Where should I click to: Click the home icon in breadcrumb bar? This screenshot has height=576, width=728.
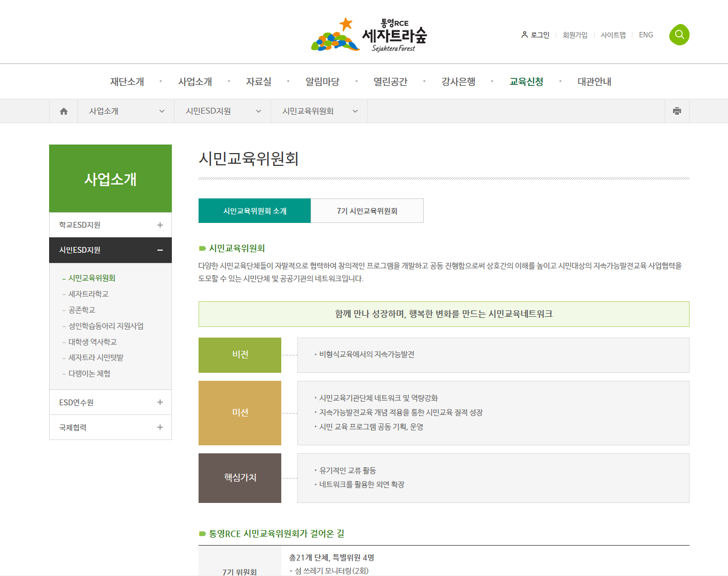click(x=64, y=111)
